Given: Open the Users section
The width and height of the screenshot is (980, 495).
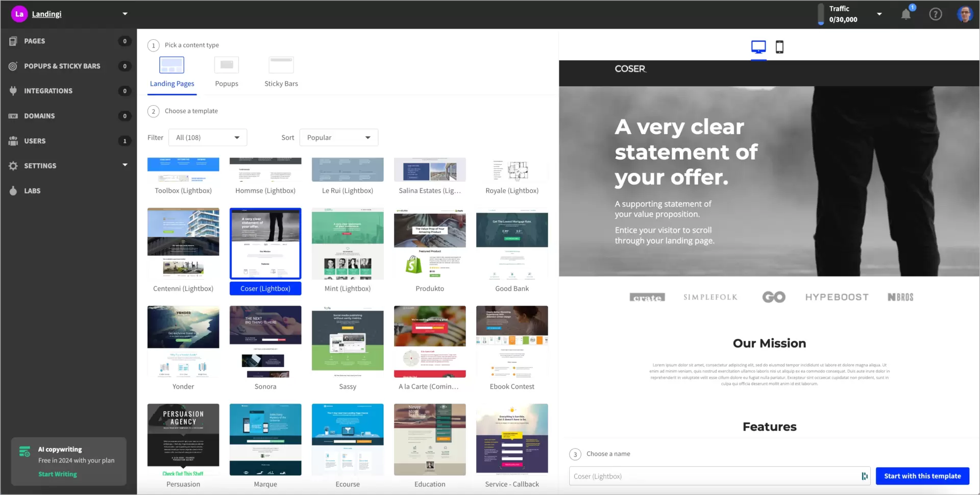Looking at the screenshot, I should click(34, 141).
